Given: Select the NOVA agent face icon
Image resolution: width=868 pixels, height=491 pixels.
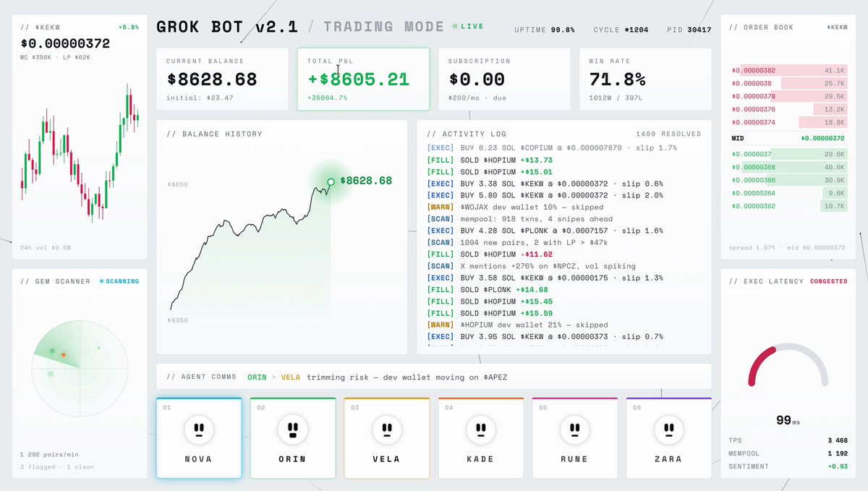Looking at the screenshot, I should coord(198,430).
